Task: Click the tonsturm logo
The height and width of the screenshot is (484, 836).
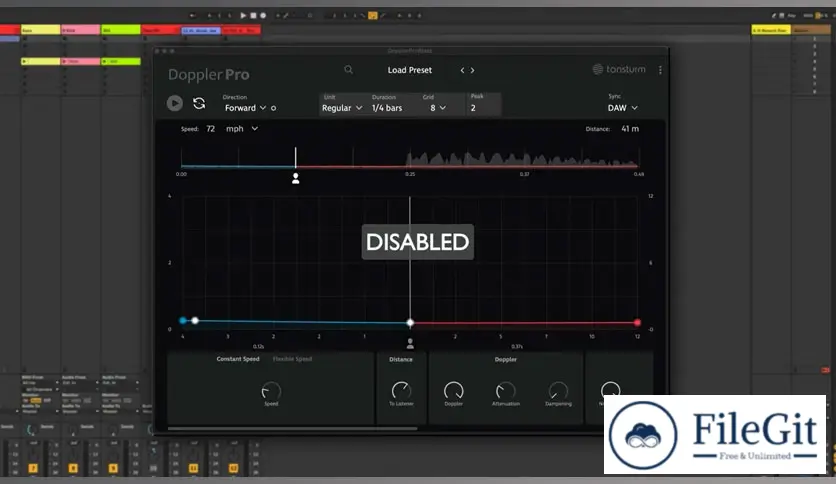Action: [x=619, y=69]
